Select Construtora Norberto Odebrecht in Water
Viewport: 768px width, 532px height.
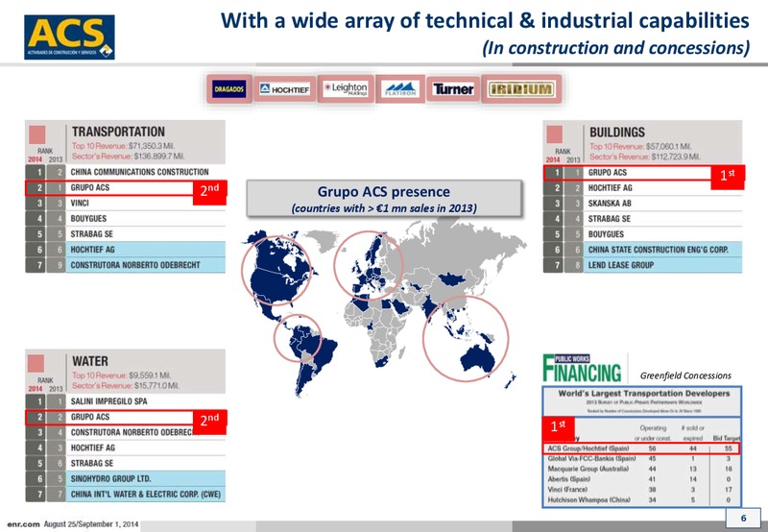click(126, 432)
